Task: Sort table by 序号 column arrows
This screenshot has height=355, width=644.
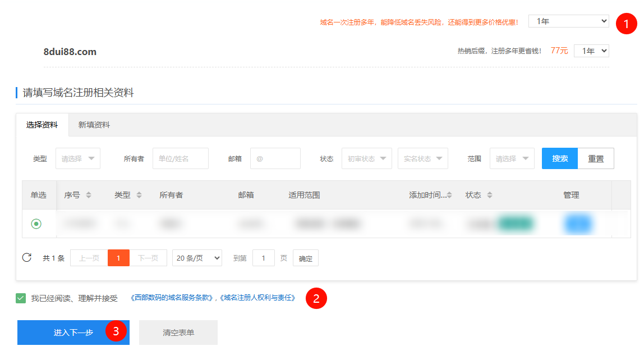Action: [89, 195]
